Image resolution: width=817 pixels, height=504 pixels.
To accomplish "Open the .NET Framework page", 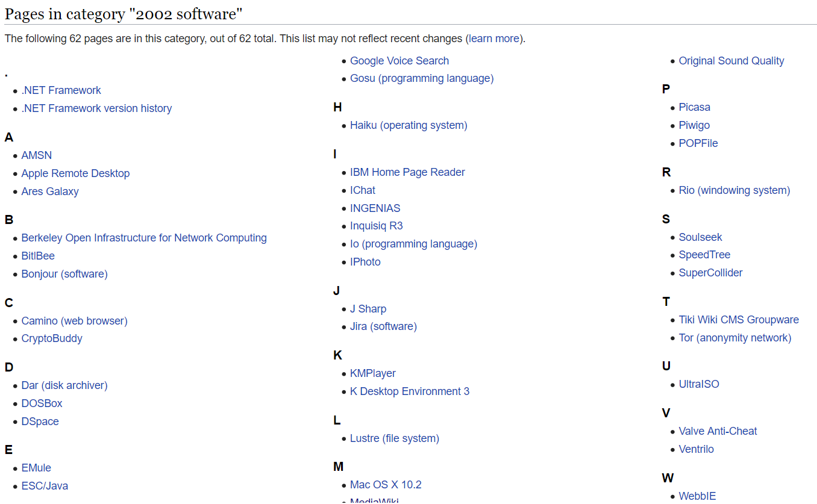I will click(61, 90).
